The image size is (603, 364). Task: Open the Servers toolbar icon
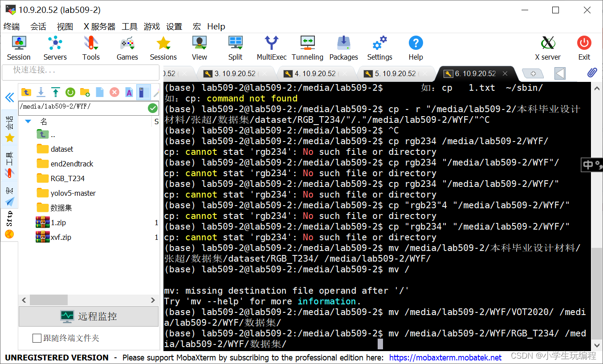[x=55, y=48]
